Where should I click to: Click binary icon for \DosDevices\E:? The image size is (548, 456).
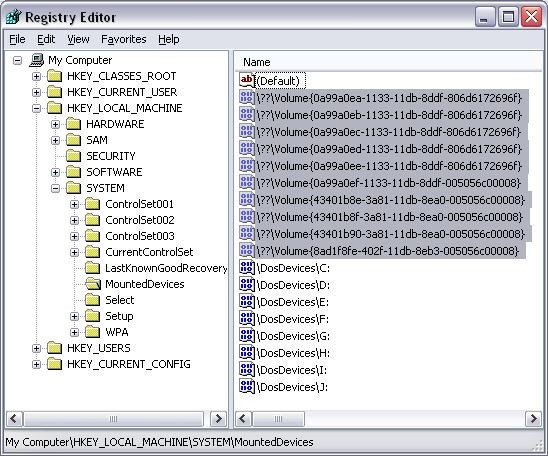247,302
